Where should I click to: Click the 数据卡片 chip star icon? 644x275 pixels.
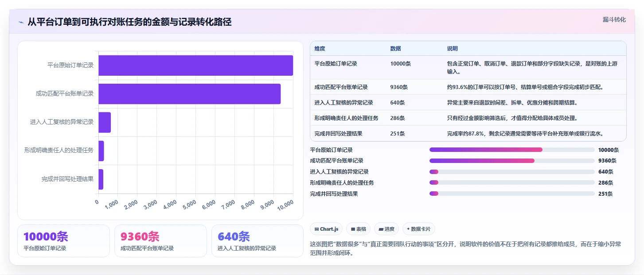coord(408,229)
